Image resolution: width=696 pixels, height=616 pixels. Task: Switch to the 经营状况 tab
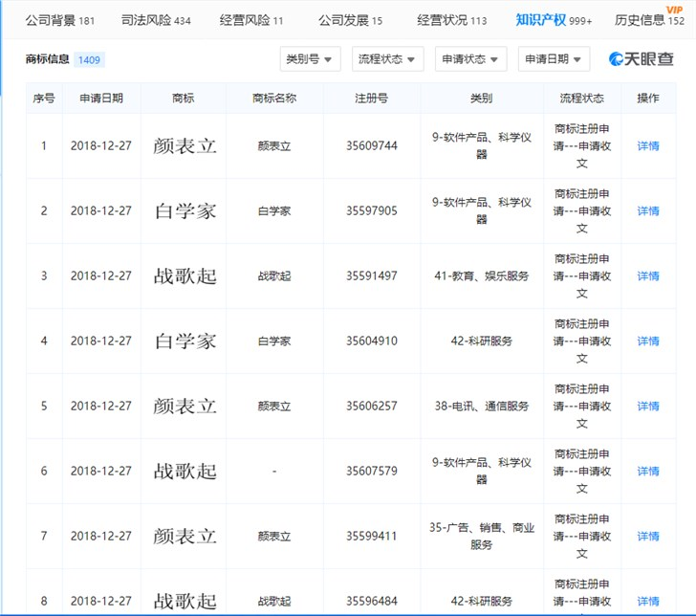[x=451, y=20]
